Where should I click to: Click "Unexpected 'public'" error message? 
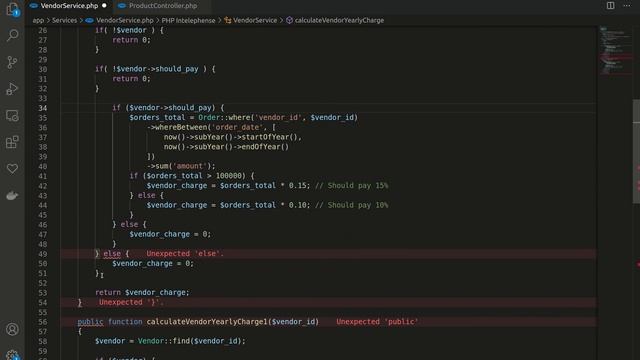(377, 322)
